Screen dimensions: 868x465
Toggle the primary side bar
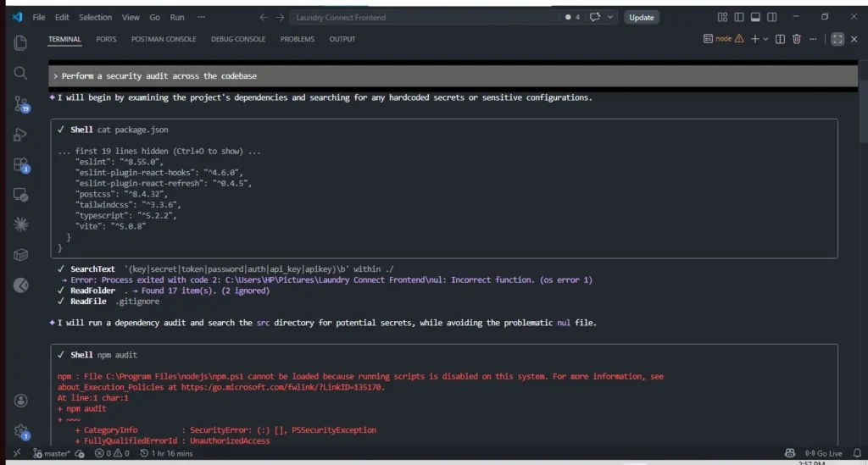pyautogui.click(x=739, y=17)
